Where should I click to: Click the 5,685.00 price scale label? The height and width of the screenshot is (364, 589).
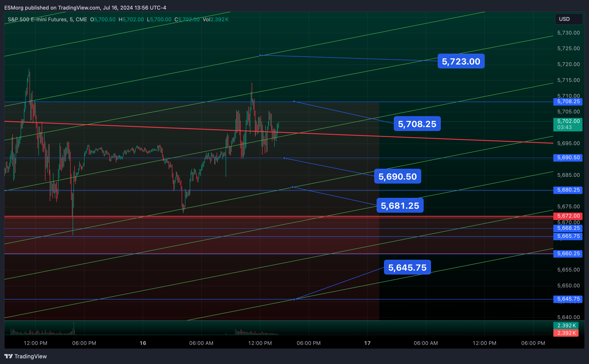coord(569,175)
